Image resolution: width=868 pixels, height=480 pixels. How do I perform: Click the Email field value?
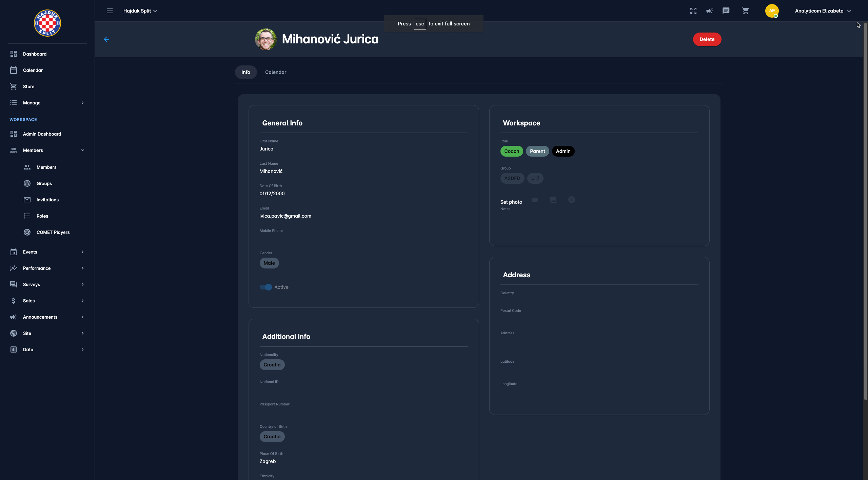pos(285,216)
